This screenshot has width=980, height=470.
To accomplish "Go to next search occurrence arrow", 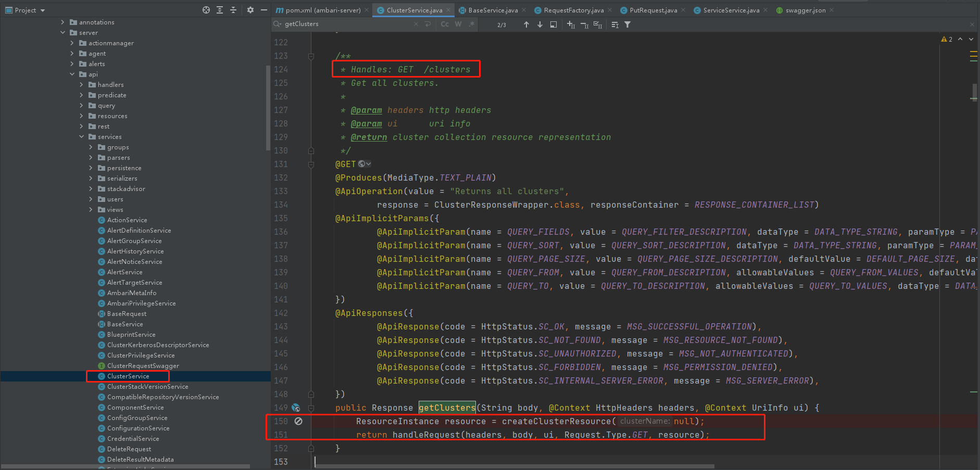I will [540, 24].
